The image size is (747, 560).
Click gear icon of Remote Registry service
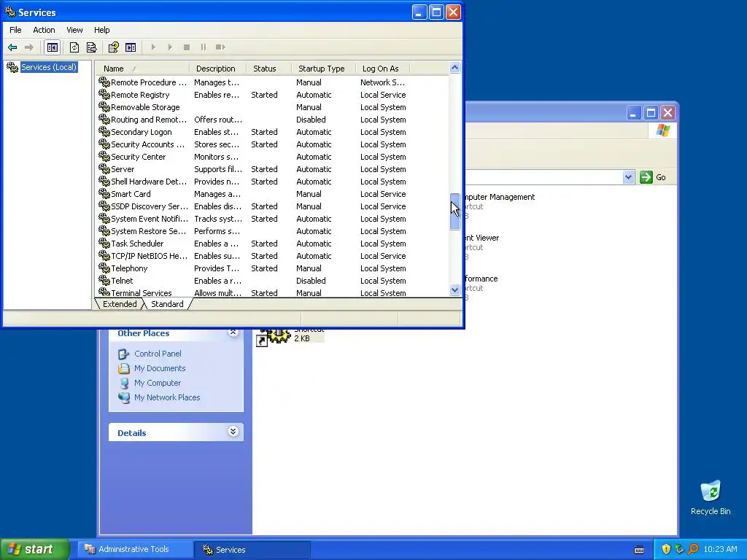point(104,94)
